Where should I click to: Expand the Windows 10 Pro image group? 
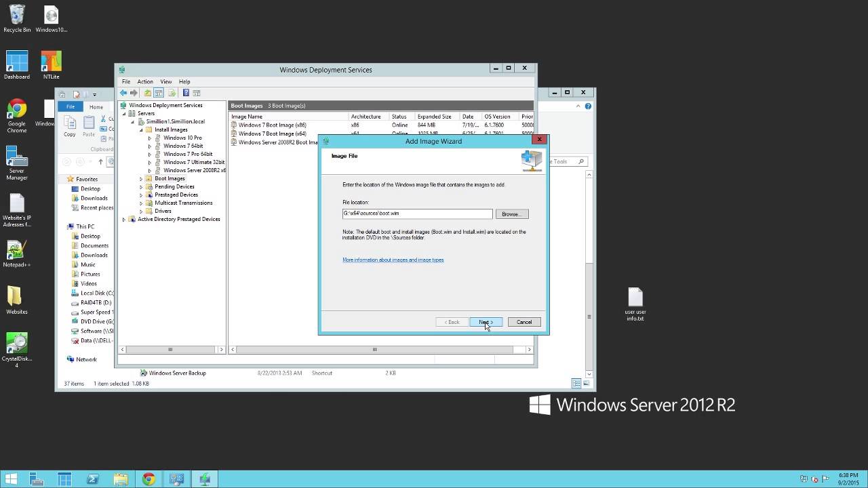pyautogui.click(x=150, y=138)
